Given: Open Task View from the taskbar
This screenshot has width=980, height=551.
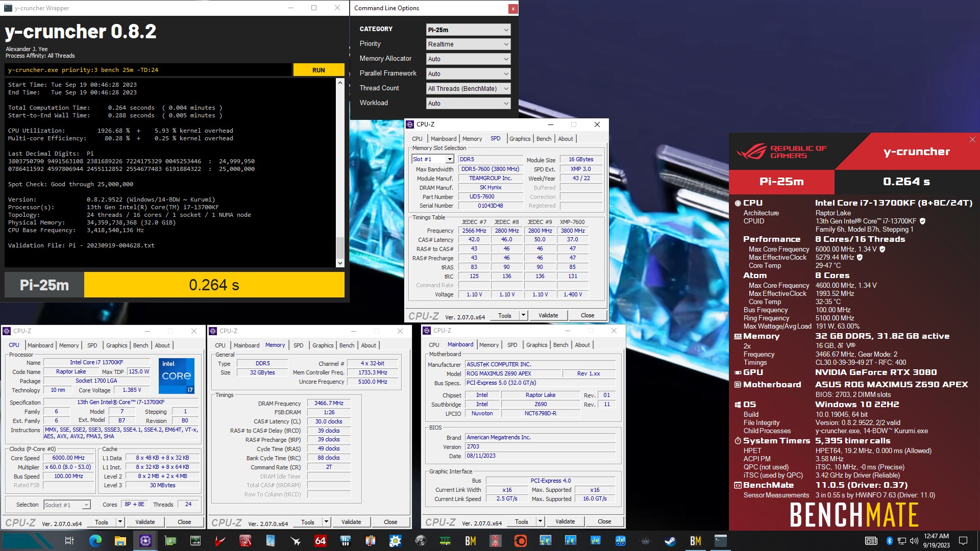Looking at the screenshot, I should coord(69,541).
